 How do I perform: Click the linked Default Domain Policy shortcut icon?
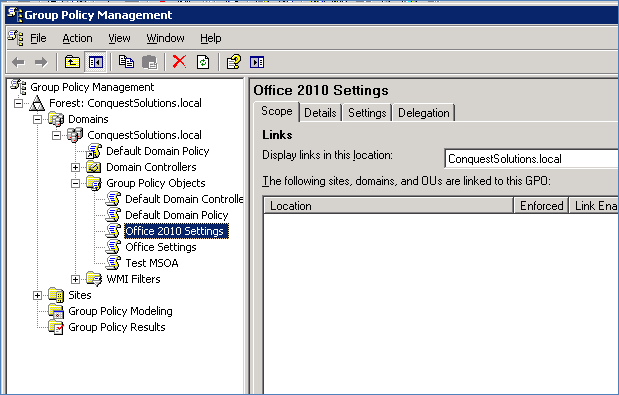pos(94,151)
